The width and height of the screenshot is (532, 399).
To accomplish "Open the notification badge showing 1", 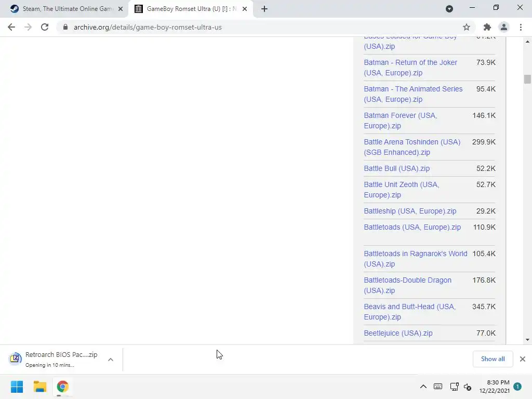I will [517, 387].
